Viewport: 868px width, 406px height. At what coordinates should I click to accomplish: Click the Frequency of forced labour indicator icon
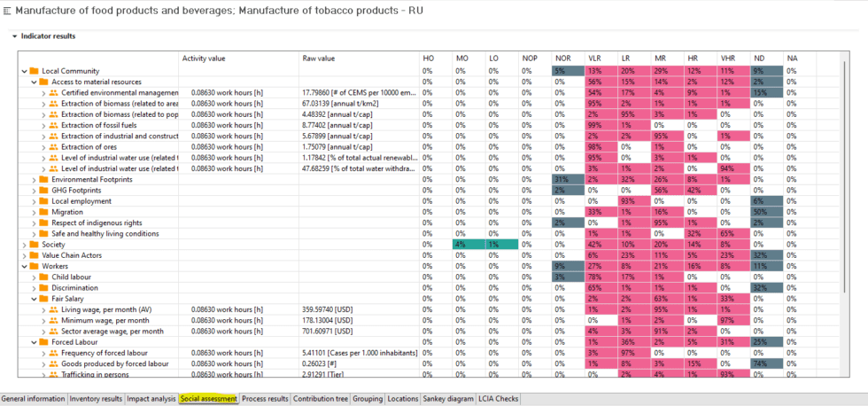54,353
